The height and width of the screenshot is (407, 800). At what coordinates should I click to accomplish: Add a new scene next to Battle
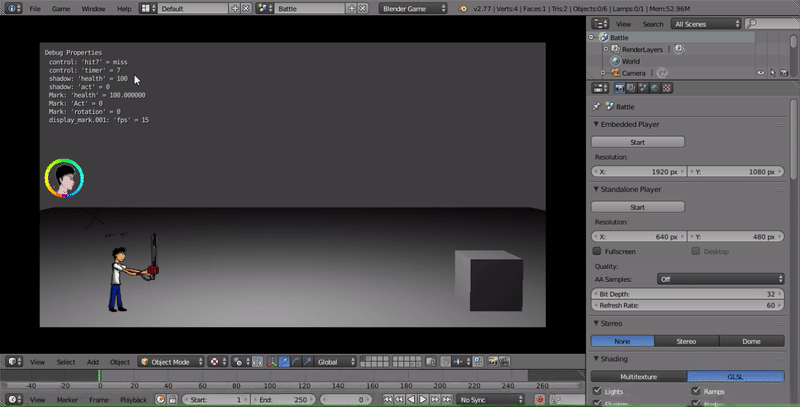pyautogui.click(x=352, y=8)
